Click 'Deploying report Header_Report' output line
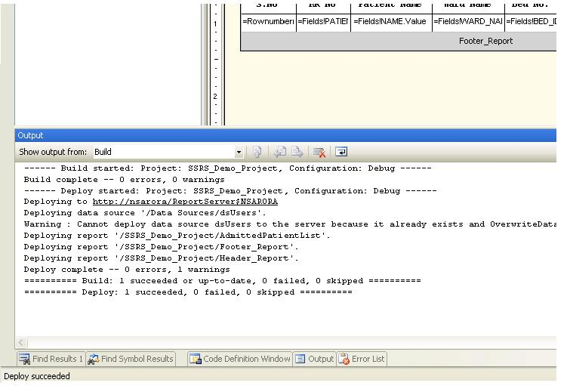This screenshot has width=567, height=392. tap(162, 258)
